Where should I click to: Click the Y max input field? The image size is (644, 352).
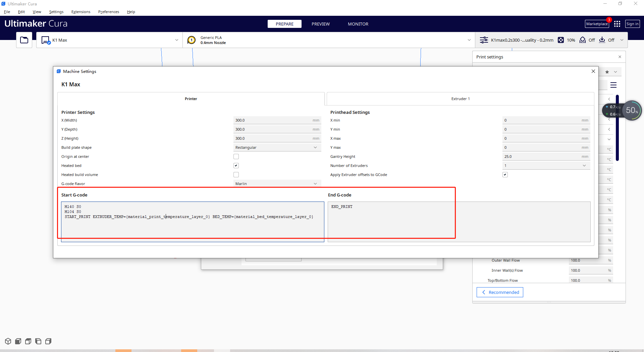click(x=546, y=147)
